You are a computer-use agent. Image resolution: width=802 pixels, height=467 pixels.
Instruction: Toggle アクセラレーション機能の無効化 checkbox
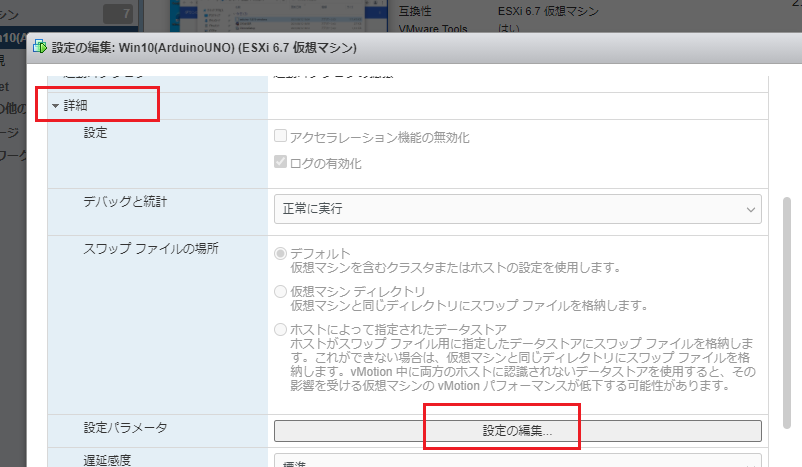click(281, 137)
